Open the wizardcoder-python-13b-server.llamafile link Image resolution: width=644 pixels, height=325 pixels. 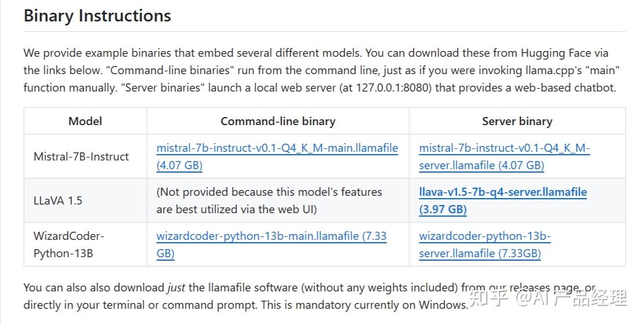(484, 236)
